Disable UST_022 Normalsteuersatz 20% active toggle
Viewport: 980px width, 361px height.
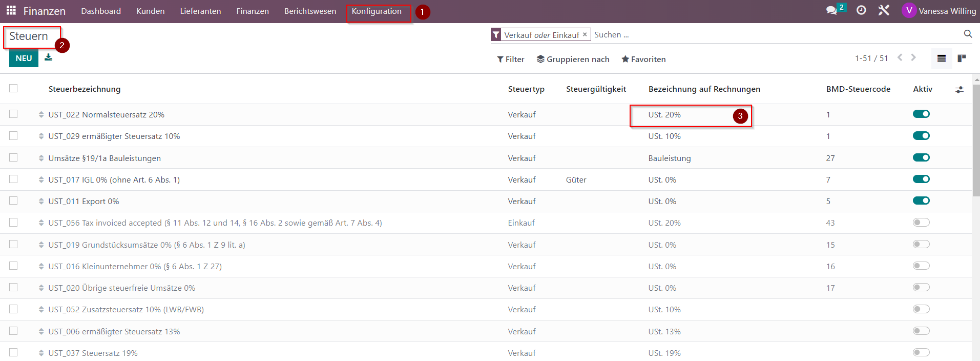(921, 114)
